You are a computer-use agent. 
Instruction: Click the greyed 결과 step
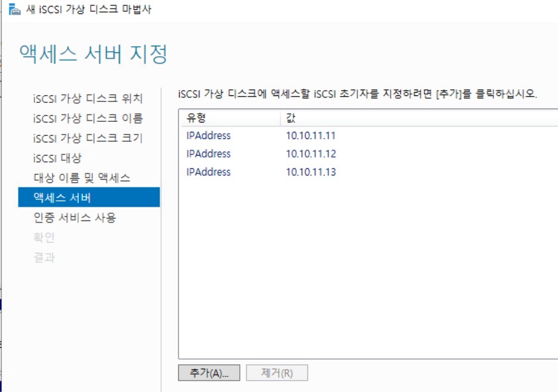click(44, 257)
